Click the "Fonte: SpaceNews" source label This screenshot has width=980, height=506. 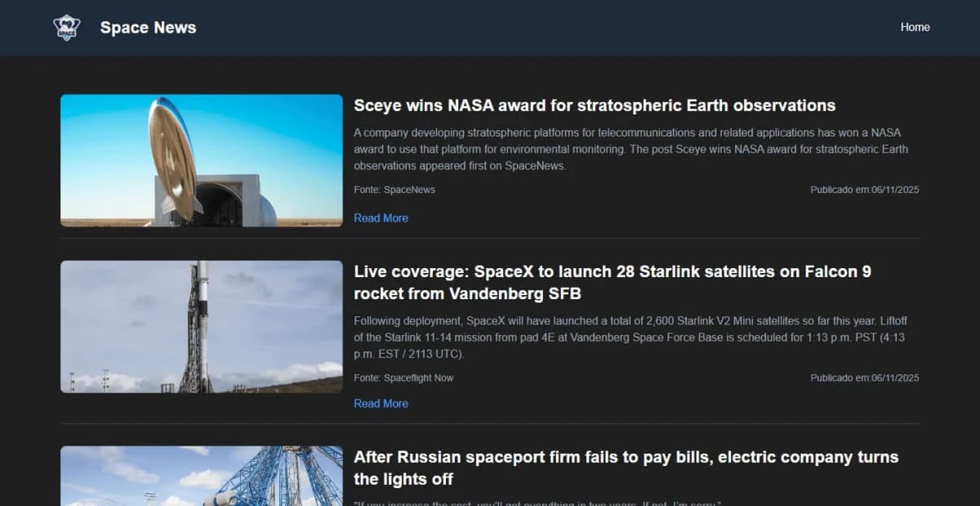394,190
